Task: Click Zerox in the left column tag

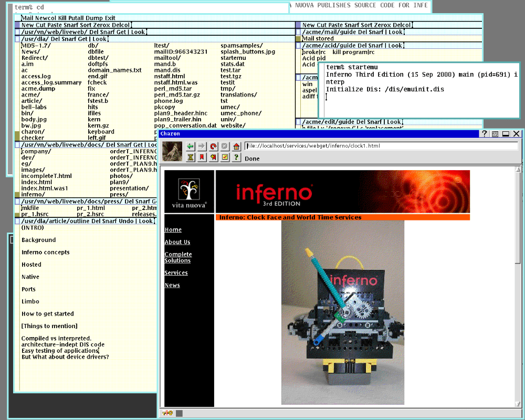Action: [x=101, y=25]
